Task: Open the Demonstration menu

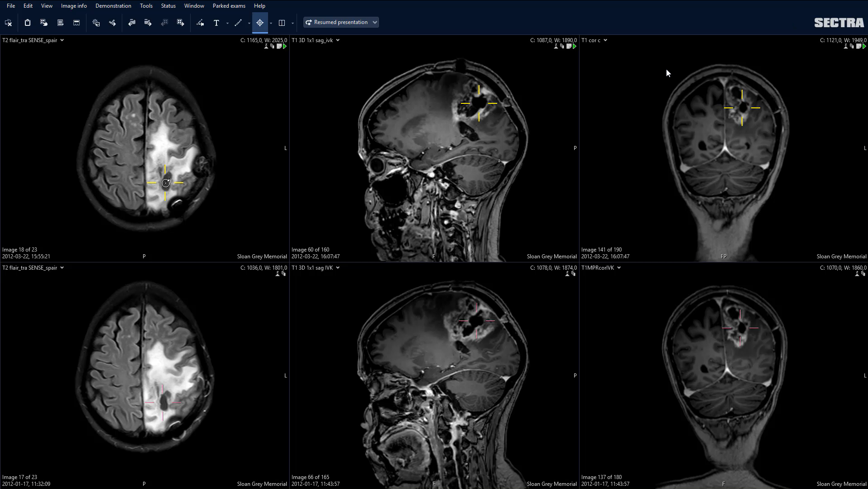Action: click(x=113, y=5)
